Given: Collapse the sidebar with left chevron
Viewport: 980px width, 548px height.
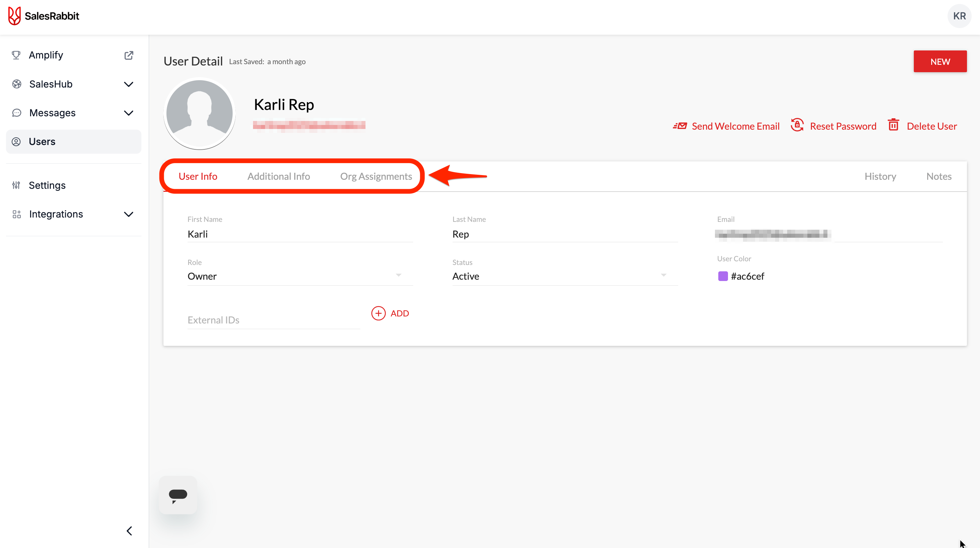Looking at the screenshot, I should pyautogui.click(x=129, y=531).
